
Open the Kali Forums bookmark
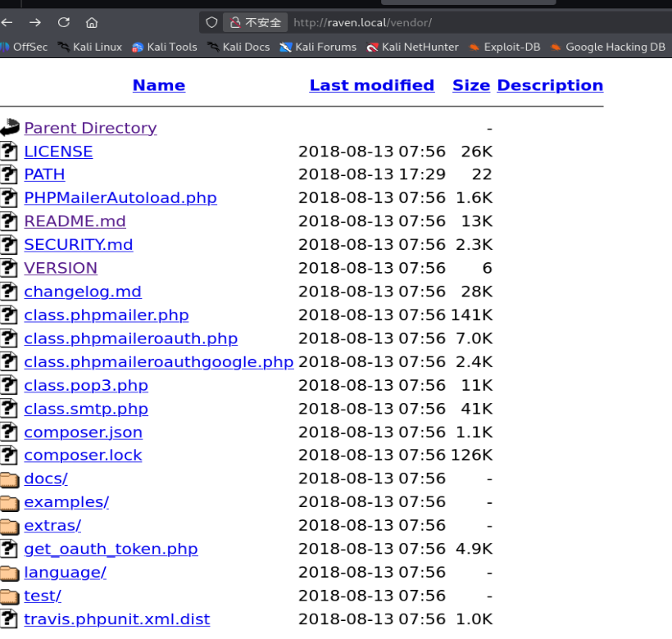(x=318, y=48)
